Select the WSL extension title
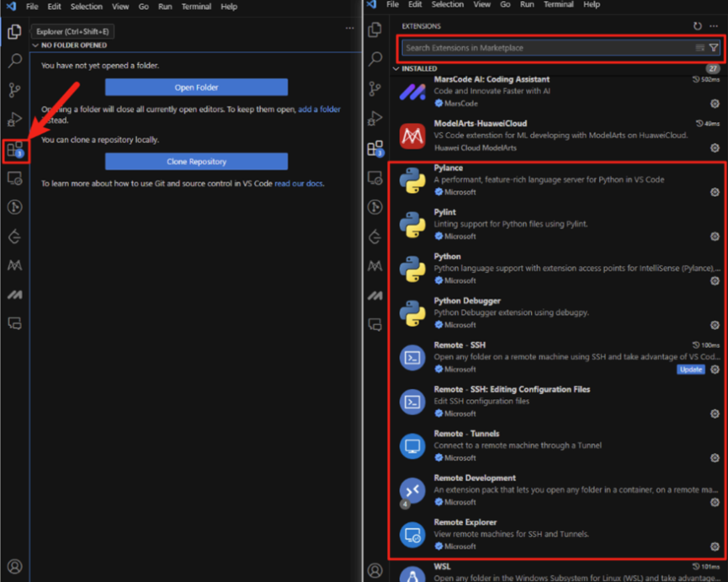Screen dimensions: 728x582 [442, 567]
